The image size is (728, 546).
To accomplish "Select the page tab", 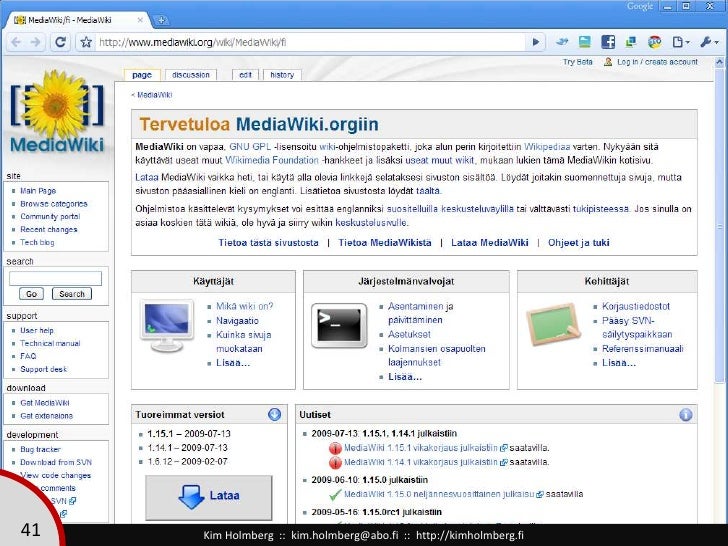I will (x=142, y=75).
